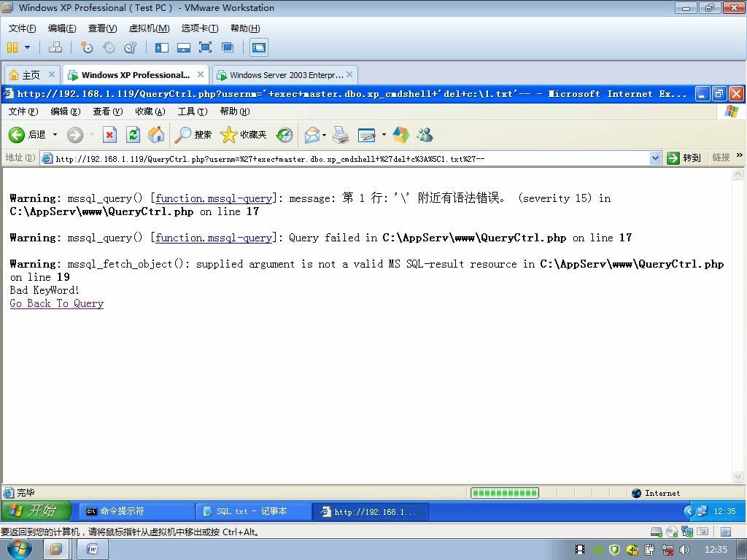The height and width of the screenshot is (560, 747).
Task: Click the Internet security zone status indicator
Action: coord(656,493)
